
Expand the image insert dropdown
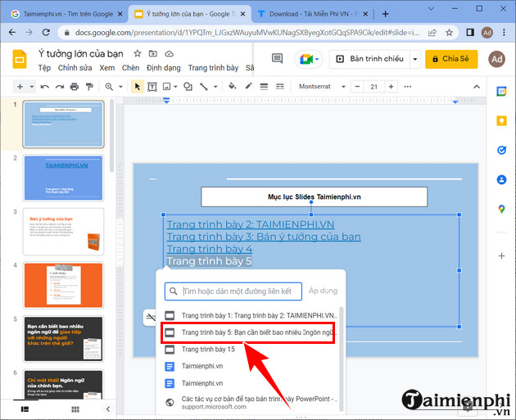pos(175,87)
